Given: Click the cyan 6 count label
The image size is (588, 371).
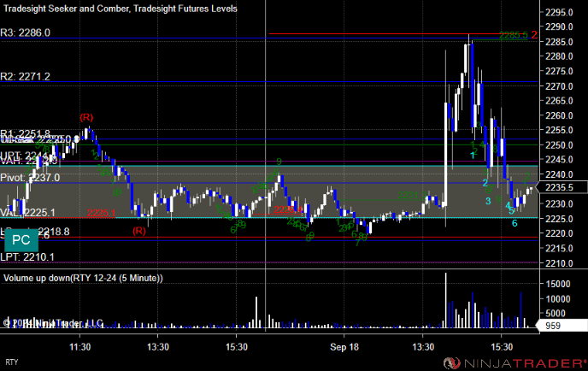Looking at the screenshot, I should coord(514,223).
